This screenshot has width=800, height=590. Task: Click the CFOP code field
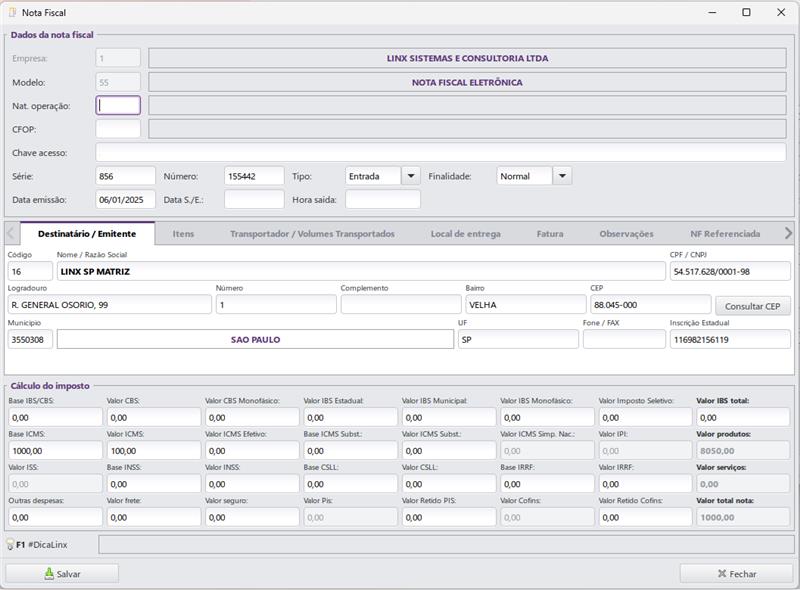coord(118,128)
